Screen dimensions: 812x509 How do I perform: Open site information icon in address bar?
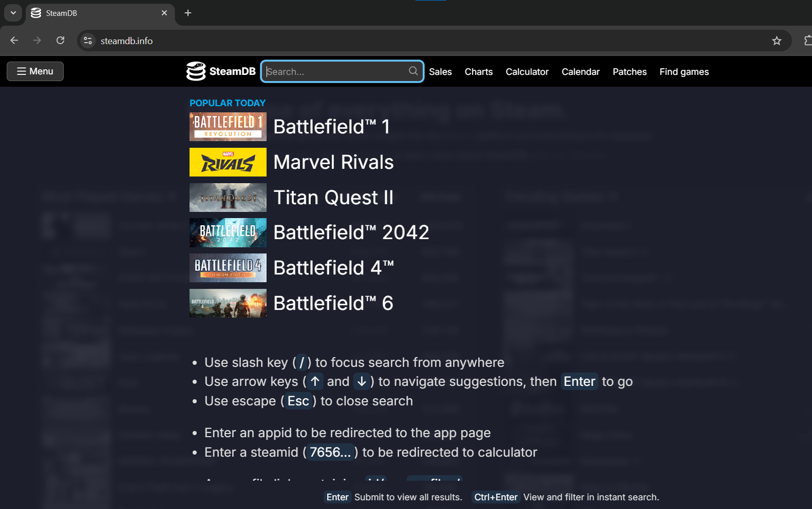[x=88, y=41]
